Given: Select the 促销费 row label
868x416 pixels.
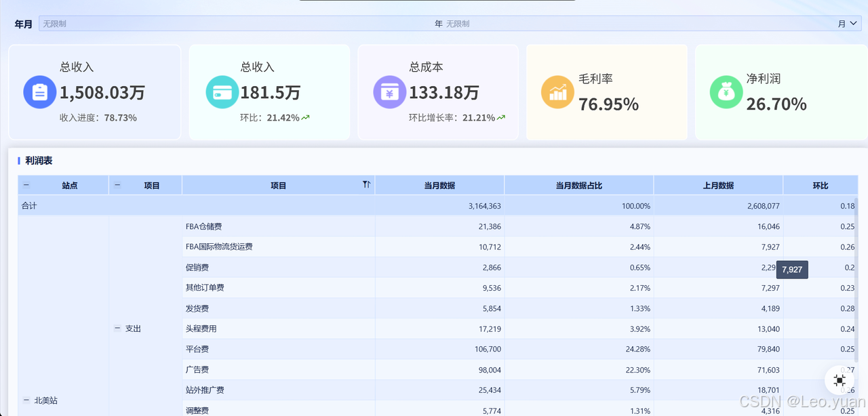Looking at the screenshot, I should click(x=197, y=268).
